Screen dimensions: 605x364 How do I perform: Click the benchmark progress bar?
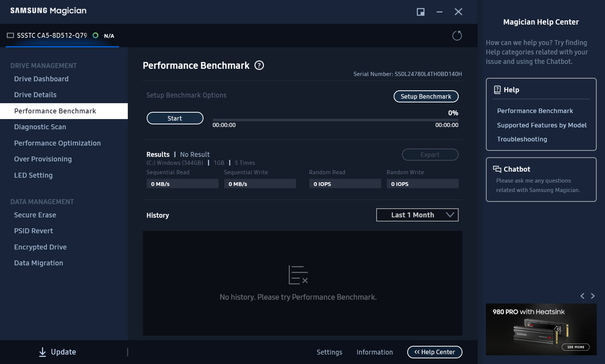coord(335,120)
